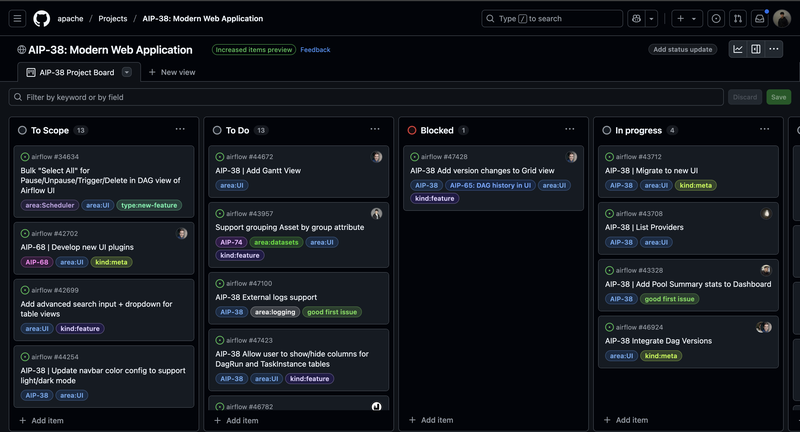Image resolution: width=800 pixels, height=432 pixels.
Task: Open the Insights chart icon
Action: pos(738,49)
